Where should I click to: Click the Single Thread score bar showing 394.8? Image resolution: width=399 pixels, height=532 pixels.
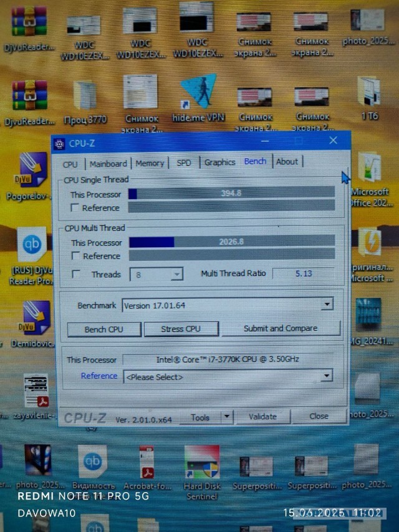(231, 193)
